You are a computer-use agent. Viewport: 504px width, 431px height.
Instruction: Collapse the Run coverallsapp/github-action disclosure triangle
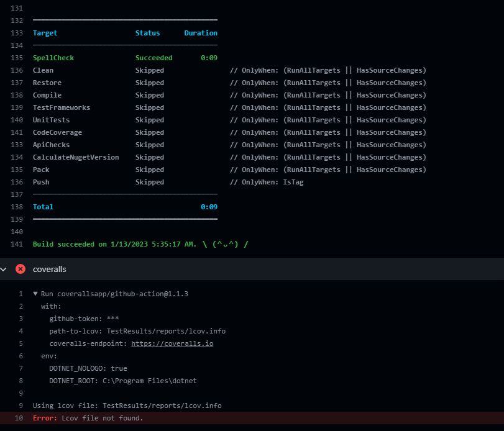pos(35,294)
